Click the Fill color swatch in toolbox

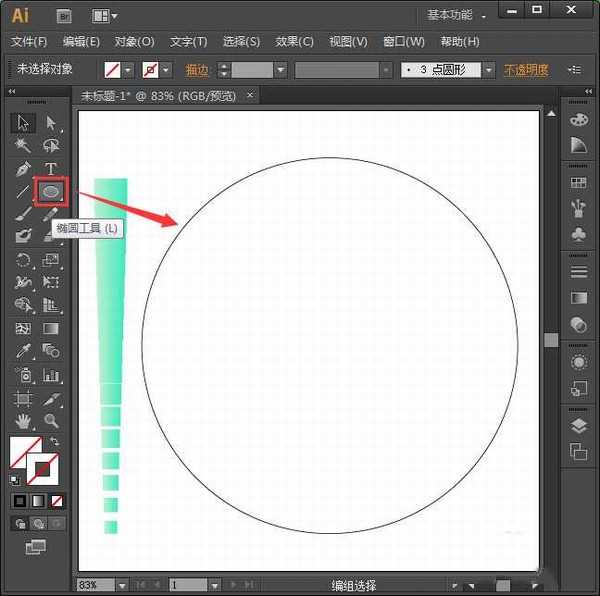tap(24, 453)
